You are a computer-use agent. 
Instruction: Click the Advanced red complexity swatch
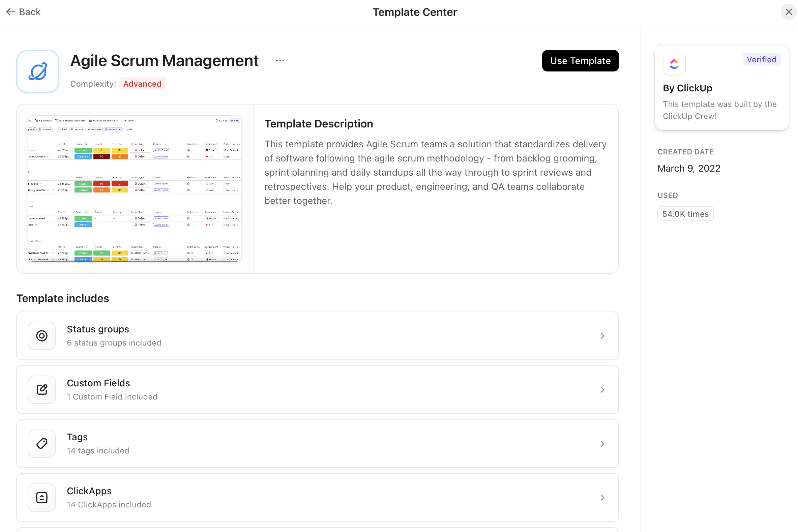(x=142, y=84)
